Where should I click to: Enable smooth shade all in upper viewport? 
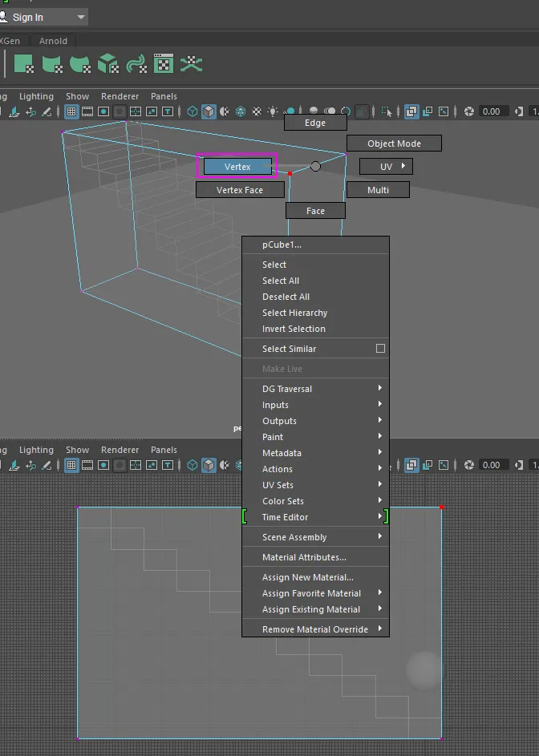pos(209,112)
